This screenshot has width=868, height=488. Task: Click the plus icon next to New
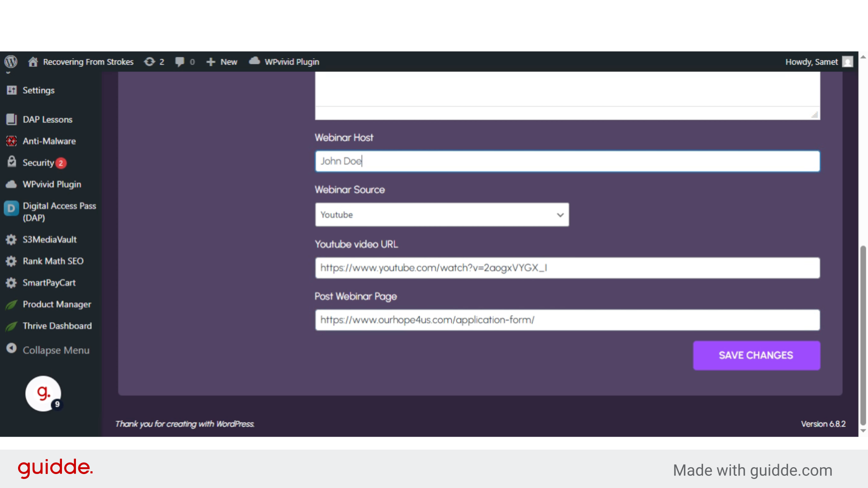211,62
